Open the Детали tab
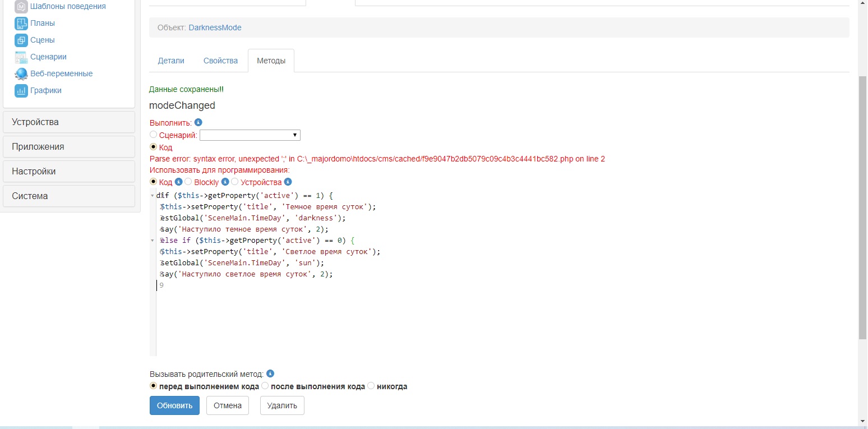The height and width of the screenshot is (429, 868). point(171,61)
